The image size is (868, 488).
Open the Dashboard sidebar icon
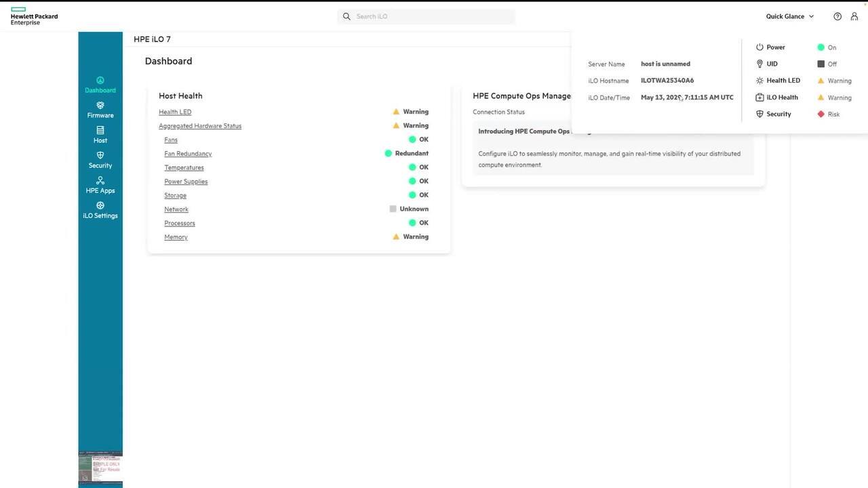pos(100,80)
